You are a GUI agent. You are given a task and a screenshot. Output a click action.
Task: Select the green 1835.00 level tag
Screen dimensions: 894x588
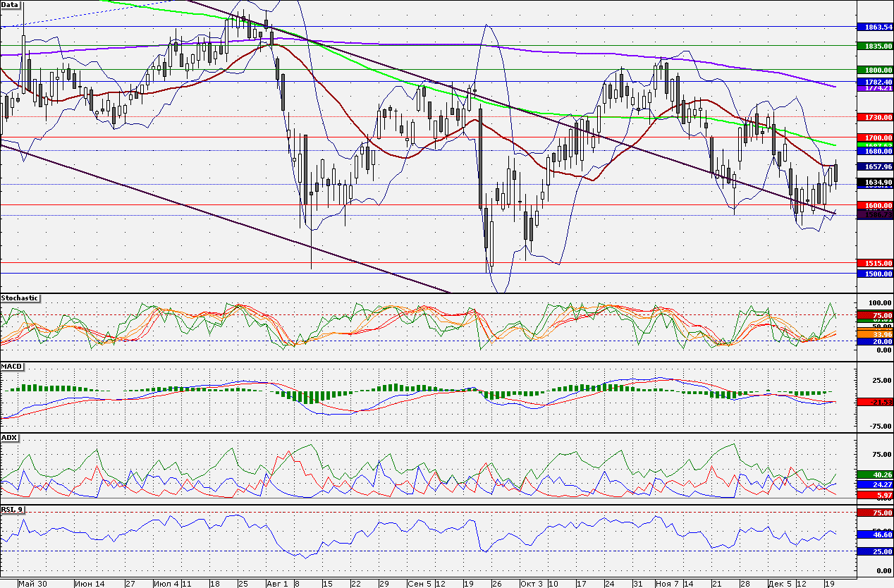tap(874, 45)
